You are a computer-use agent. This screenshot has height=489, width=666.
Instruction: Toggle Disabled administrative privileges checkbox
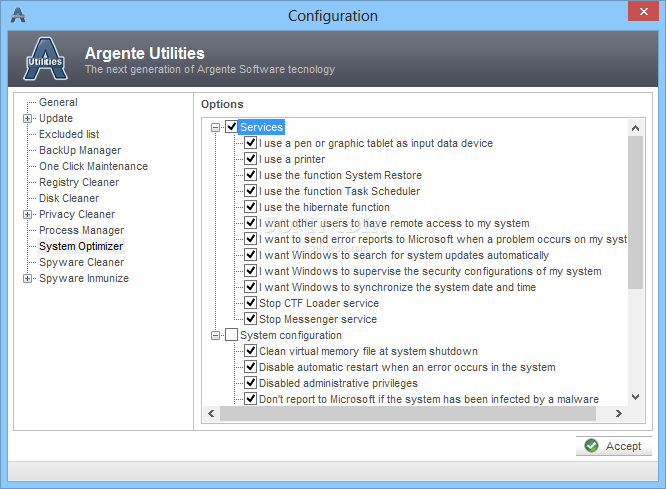tap(251, 383)
